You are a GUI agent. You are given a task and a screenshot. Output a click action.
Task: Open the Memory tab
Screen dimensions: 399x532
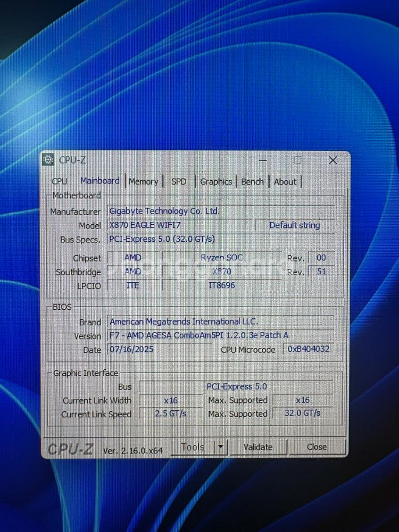pos(144,182)
